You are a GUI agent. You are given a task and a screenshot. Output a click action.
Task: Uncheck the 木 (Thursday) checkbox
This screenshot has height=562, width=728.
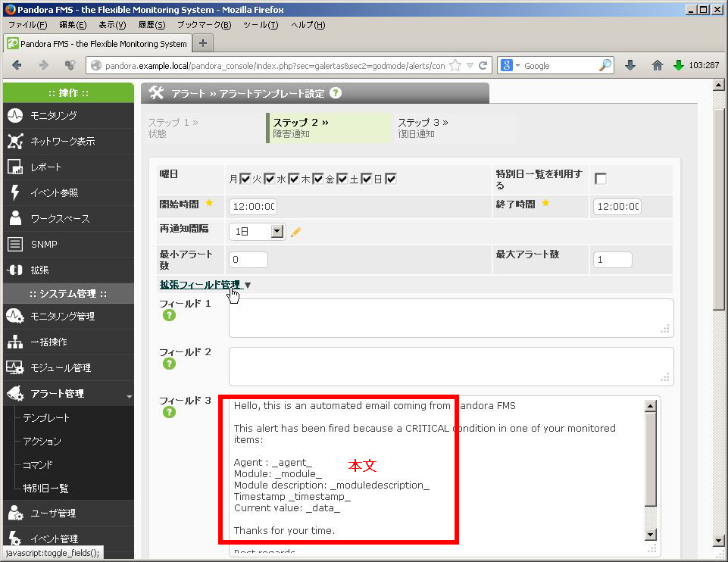pos(318,179)
